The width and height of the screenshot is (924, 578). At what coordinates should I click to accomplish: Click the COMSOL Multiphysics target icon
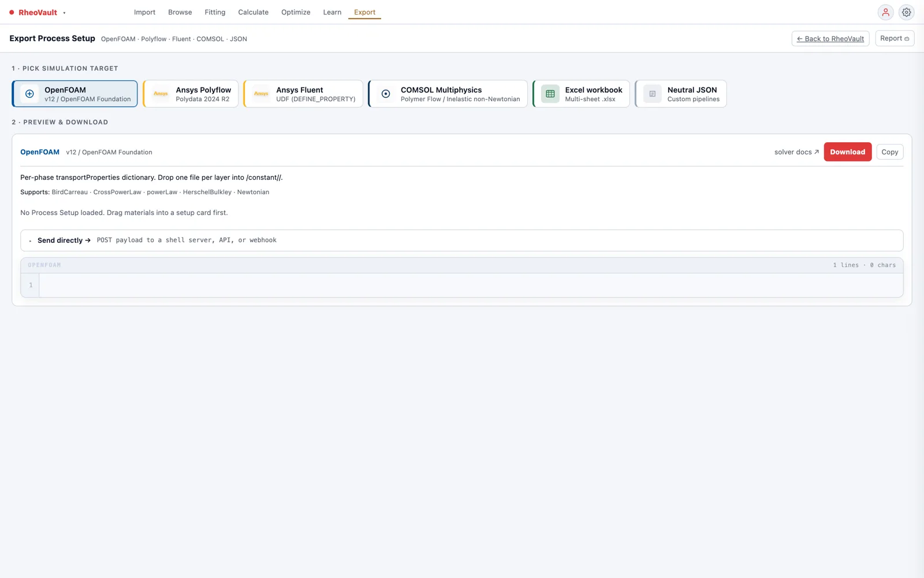386,94
